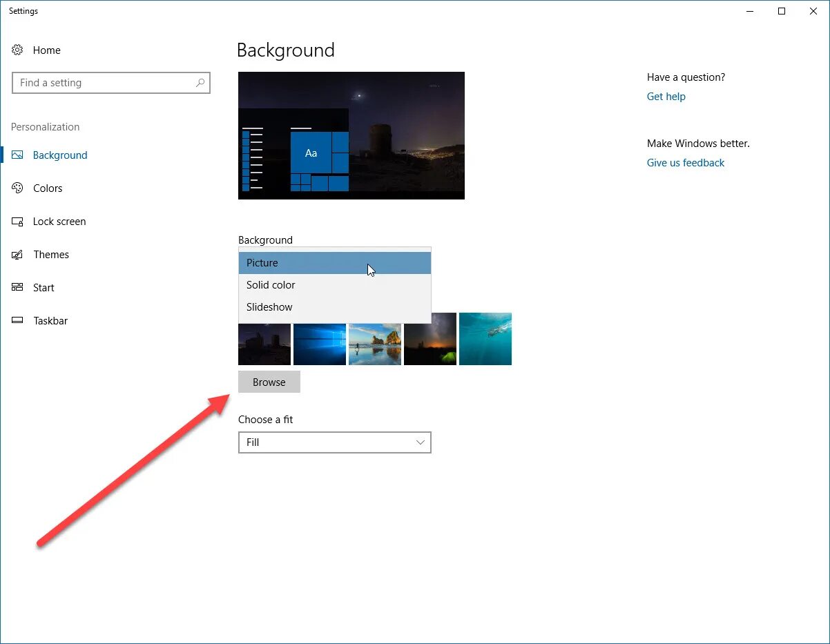Viewport: 830px width, 644px height.
Task: Select Picture in the background dropdown
Action: tap(335, 263)
